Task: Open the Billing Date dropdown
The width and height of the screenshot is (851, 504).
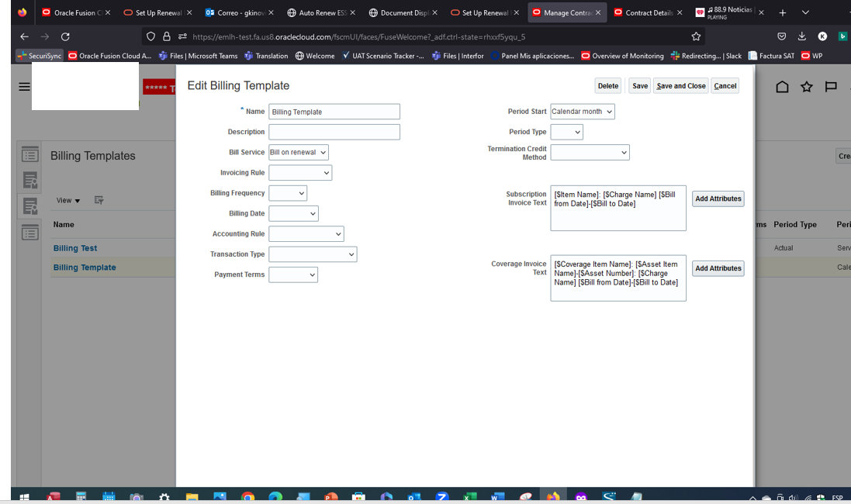Action: coord(293,214)
